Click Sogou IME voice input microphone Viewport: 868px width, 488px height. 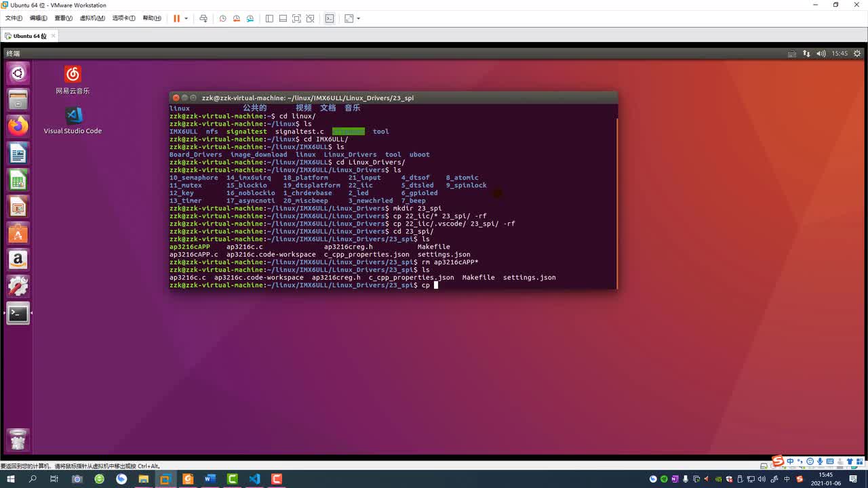821,462
